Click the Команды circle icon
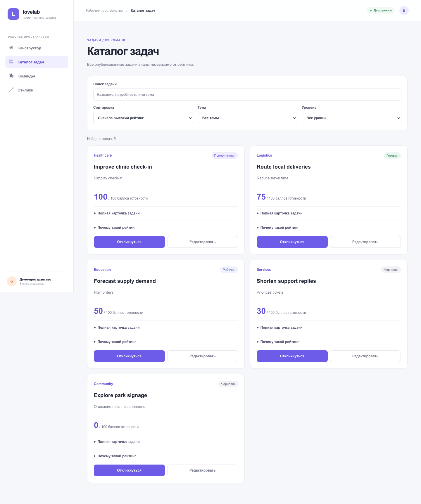This screenshot has width=421, height=504. [x=11, y=76]
